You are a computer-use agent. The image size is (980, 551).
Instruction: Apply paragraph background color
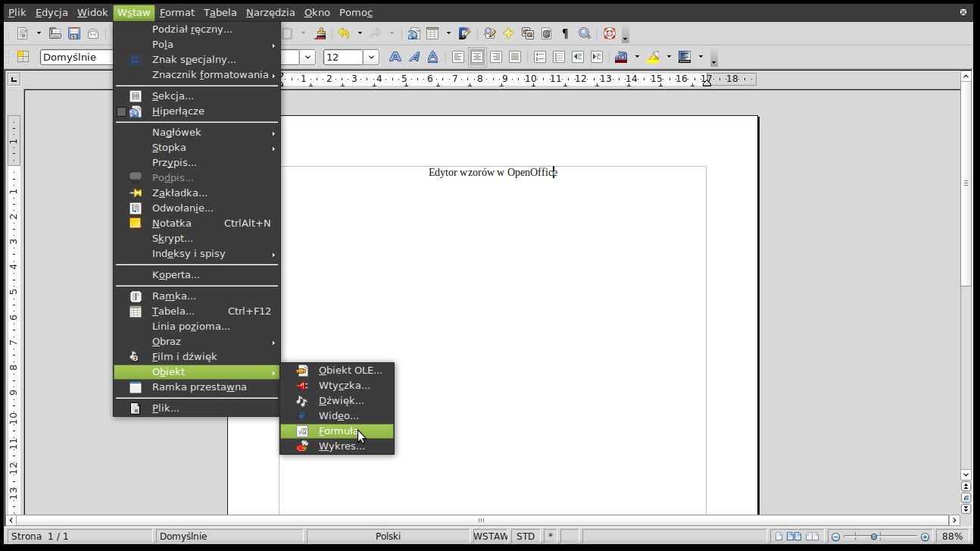tap(685, 57)
